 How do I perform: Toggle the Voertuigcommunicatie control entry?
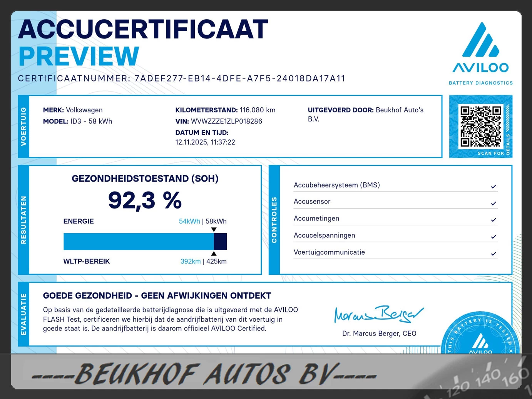pos(329,252)
